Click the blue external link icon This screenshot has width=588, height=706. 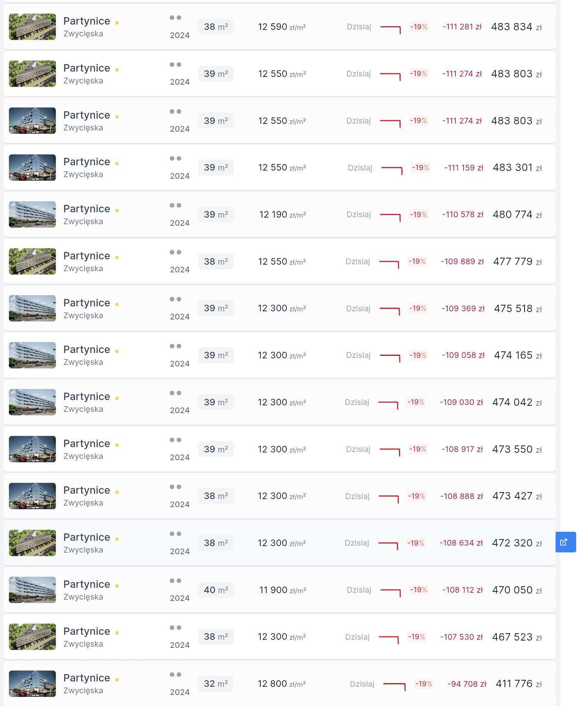pos(565,542)
